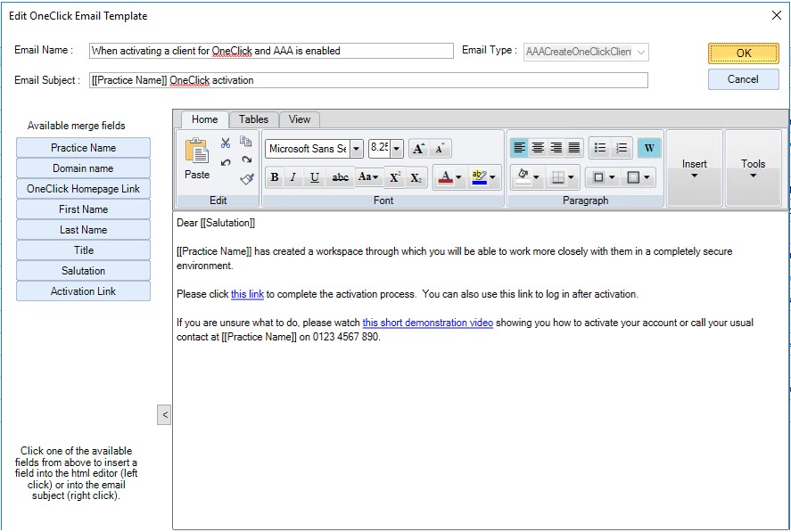
Task: Redo the last undone edit
Action: coord(246,160)
